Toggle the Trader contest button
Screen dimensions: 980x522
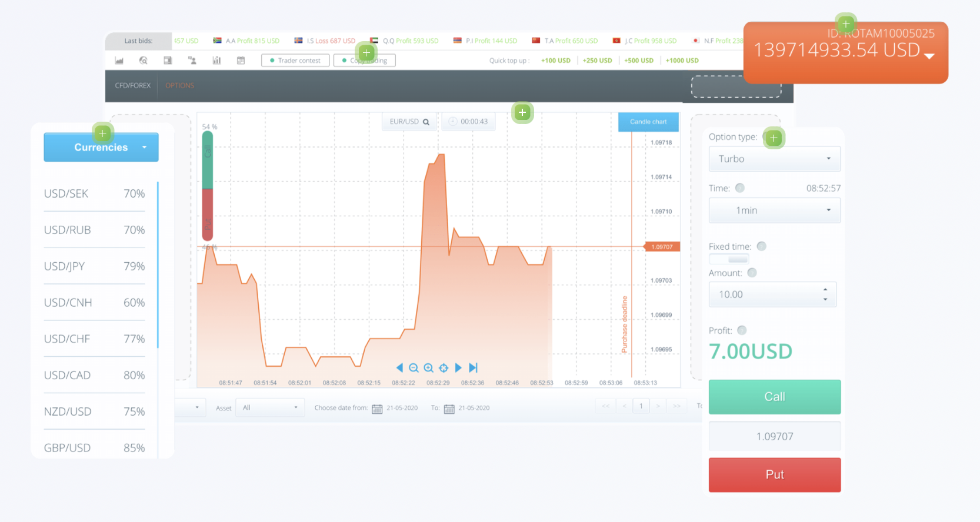pos(295,61)
